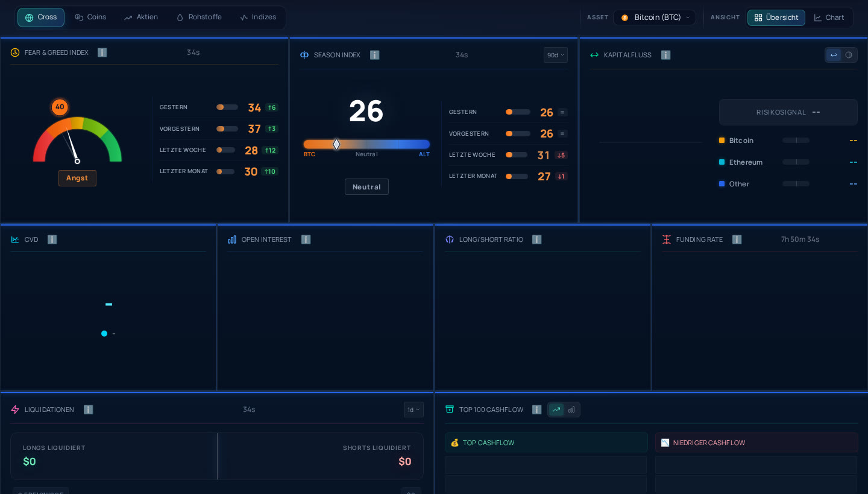Switch Top 100 Cashflow to bar view
868x494 pixels.
tap(571, 410)
